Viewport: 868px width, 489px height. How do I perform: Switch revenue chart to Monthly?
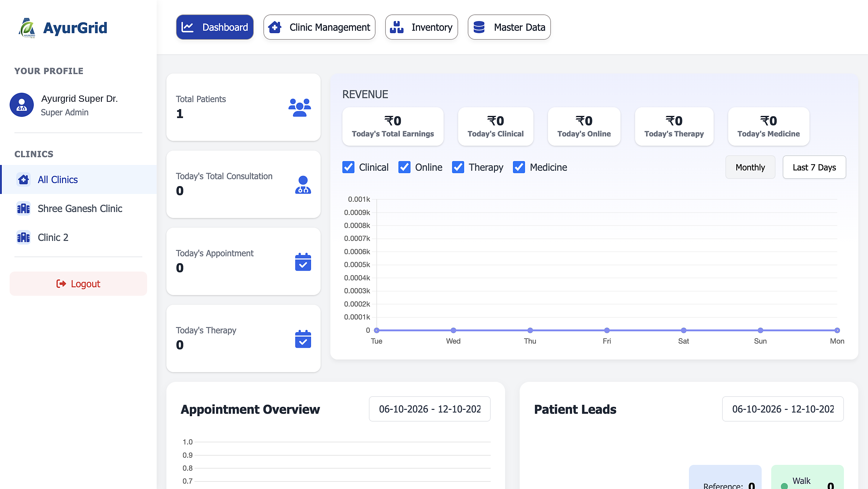[750, 167]
